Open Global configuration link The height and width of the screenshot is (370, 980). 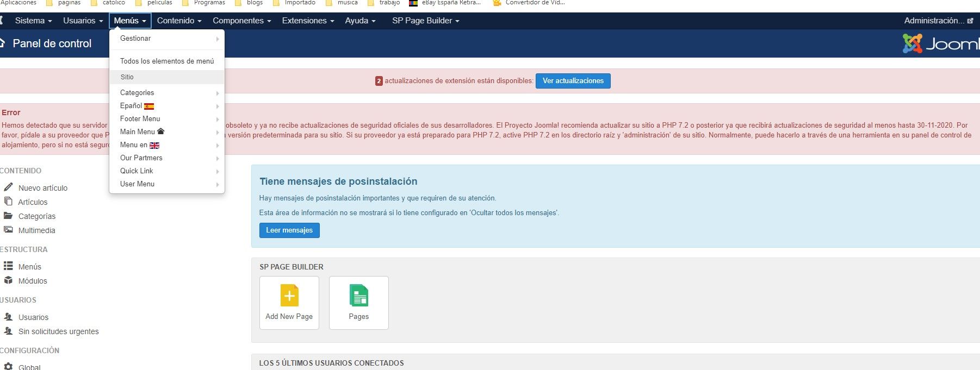point(29,367)
